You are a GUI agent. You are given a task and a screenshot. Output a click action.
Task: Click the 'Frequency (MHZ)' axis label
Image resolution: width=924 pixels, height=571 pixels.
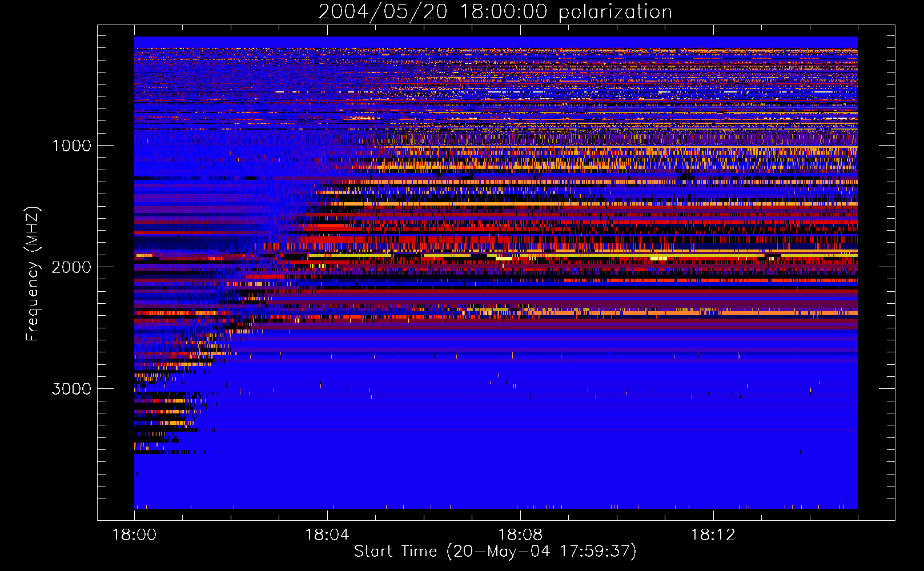click(x=33, y=274)
